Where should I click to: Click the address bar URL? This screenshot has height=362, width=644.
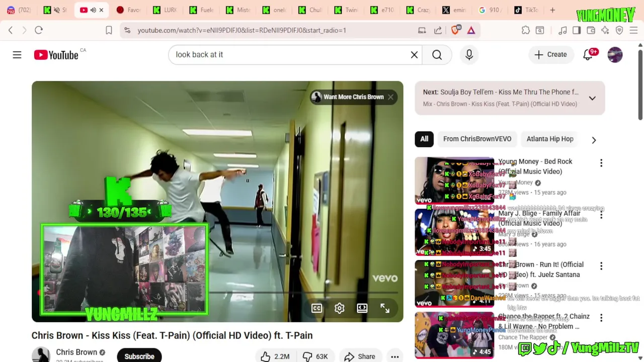point(242,30)
